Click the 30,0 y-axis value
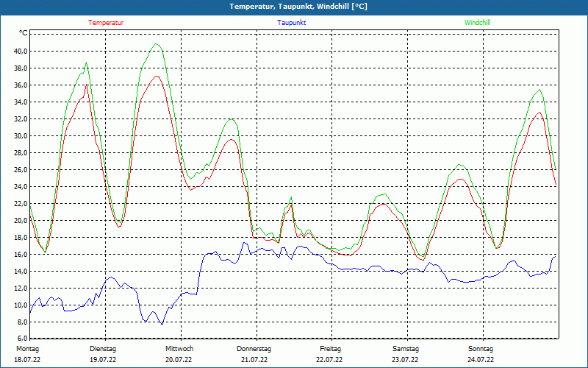Image resolution: width=588 pixels, height=368 pixels. point(21,135)
